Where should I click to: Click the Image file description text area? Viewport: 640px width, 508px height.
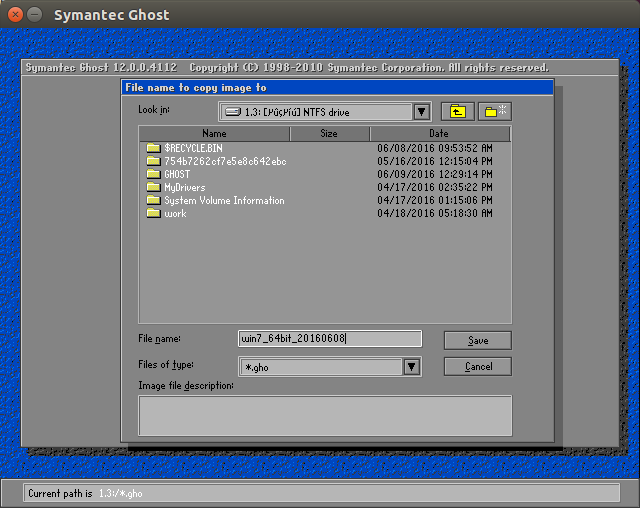[x=325, y=415]
